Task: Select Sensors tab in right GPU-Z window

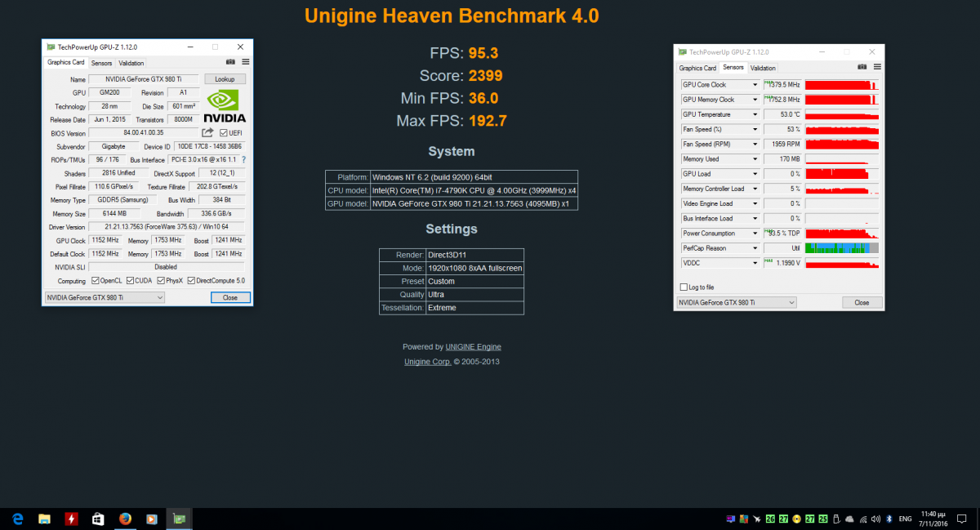Action: pos(733,68)
